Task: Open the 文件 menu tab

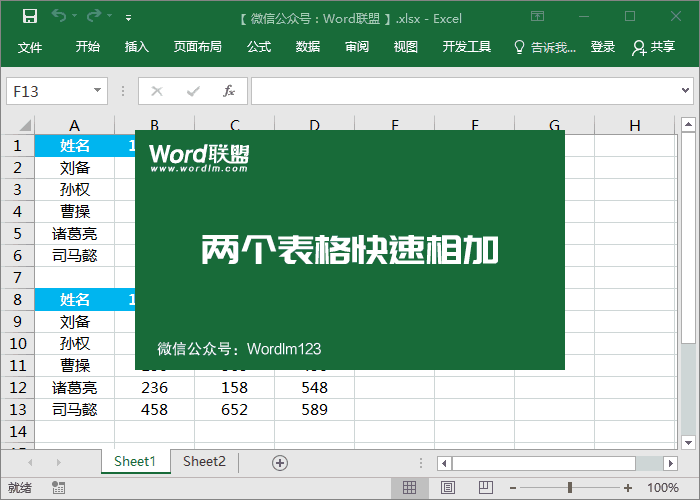Action: click(x=30, y=47)
